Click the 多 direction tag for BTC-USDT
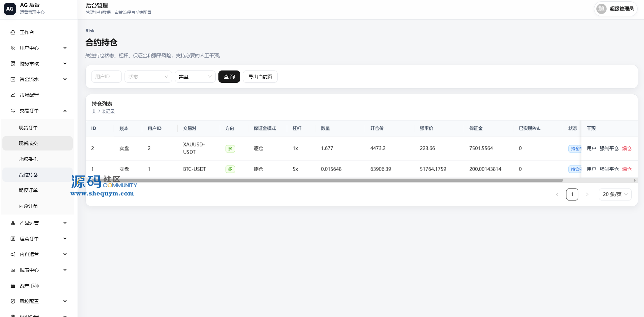Viewport: 644px width, 317px height. coord(230,169)
